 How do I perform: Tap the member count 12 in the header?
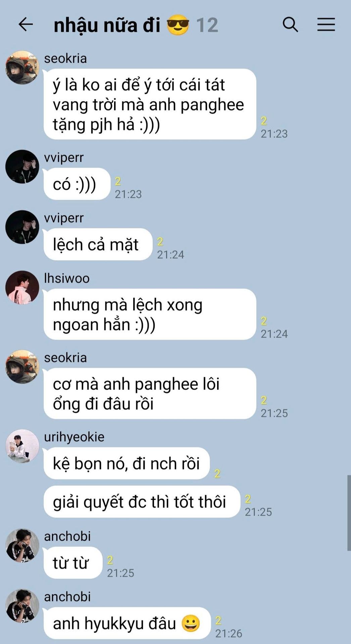click(x=207, y=25)
